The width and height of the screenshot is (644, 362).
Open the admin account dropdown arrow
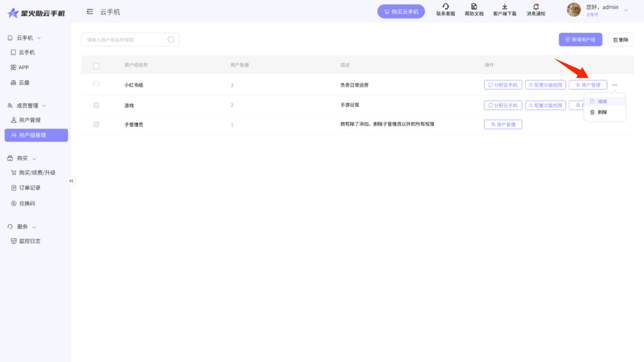pyautogui.click(x=626, y=10)
